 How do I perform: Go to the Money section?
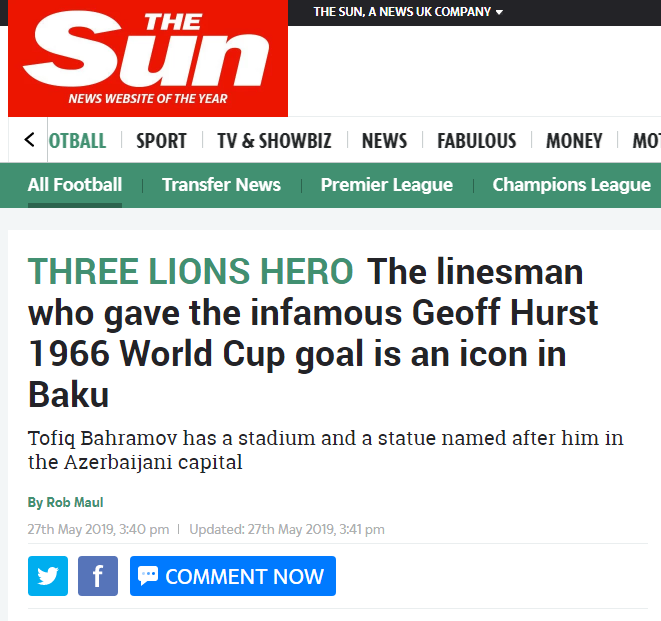[x=574, y=141]
